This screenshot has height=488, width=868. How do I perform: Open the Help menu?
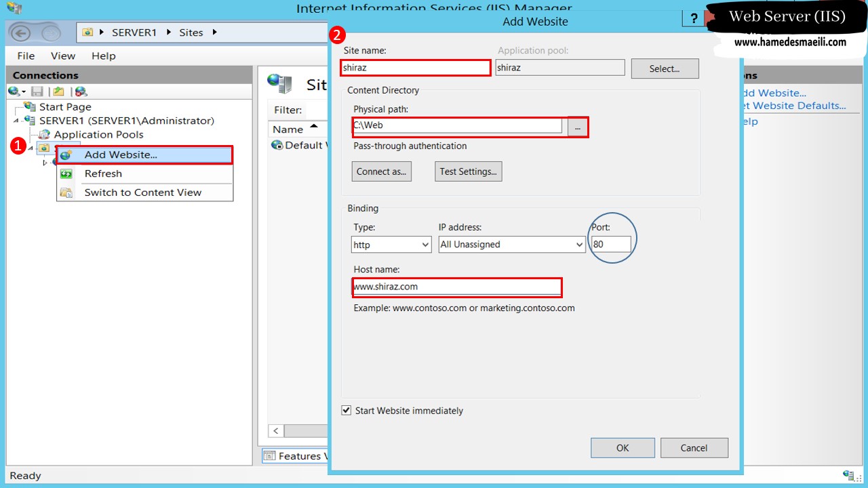[104, 56]
